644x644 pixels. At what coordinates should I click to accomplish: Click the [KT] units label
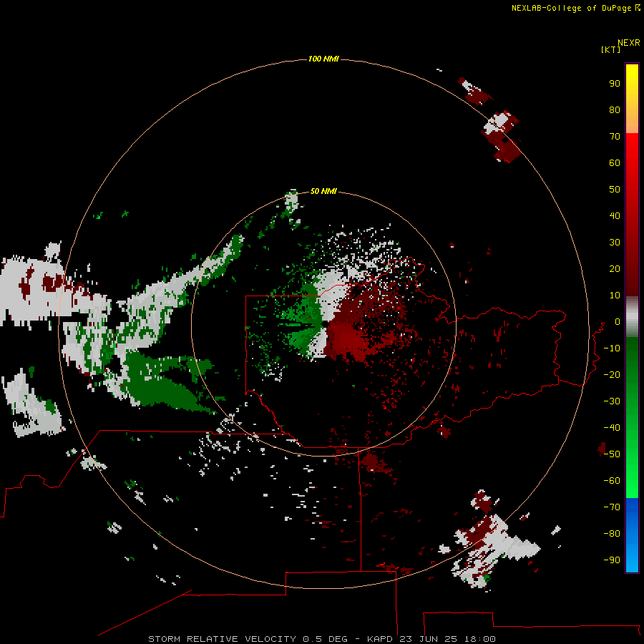point(610,49)
